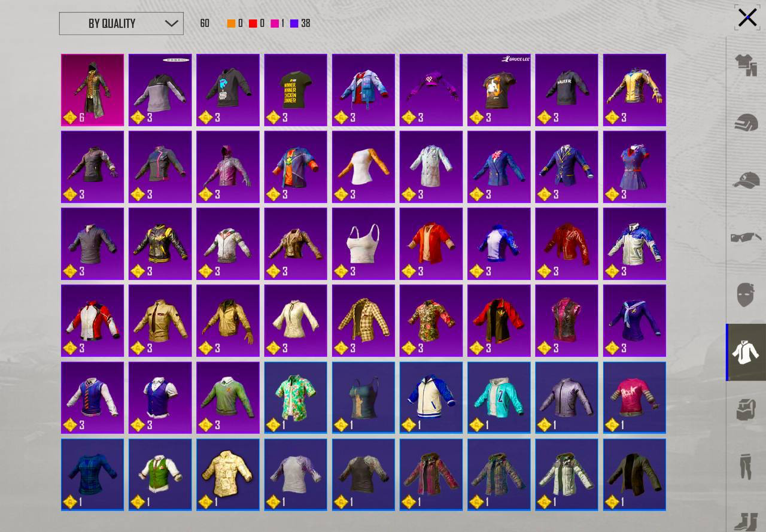Open the BY QUALITY sort dropdown
Image resolution: width=766 pixels, height=532 pixels.
point(121,23)
